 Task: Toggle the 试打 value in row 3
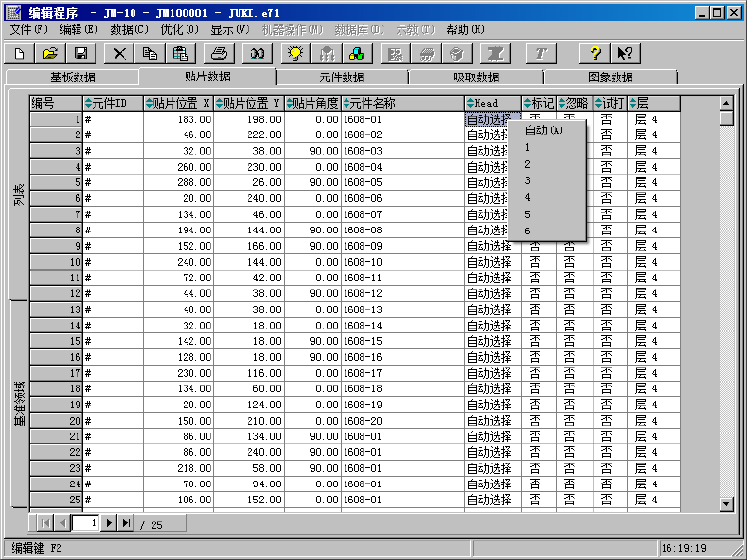coord(611,151)
